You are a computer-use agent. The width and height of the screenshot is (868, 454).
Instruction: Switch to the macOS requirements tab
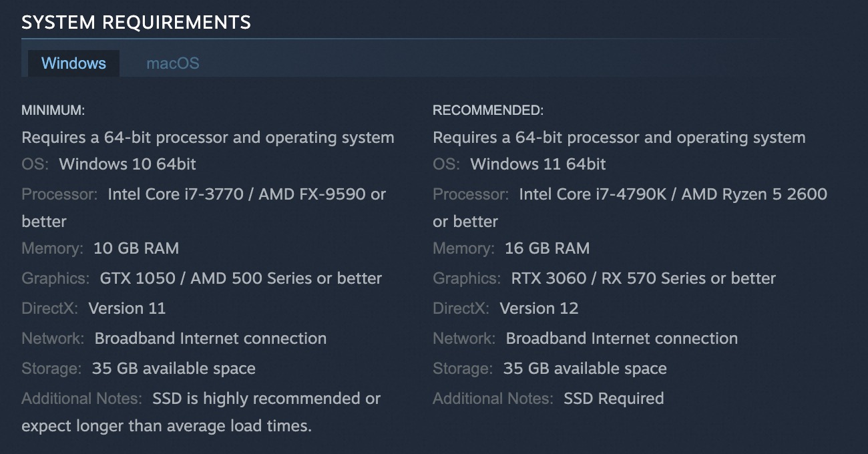(x=172, y=63)
